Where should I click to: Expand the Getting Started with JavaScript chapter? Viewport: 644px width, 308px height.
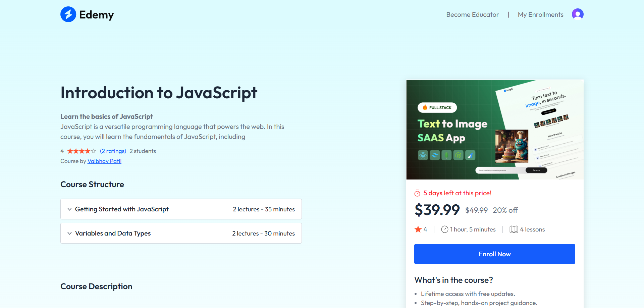181,209
